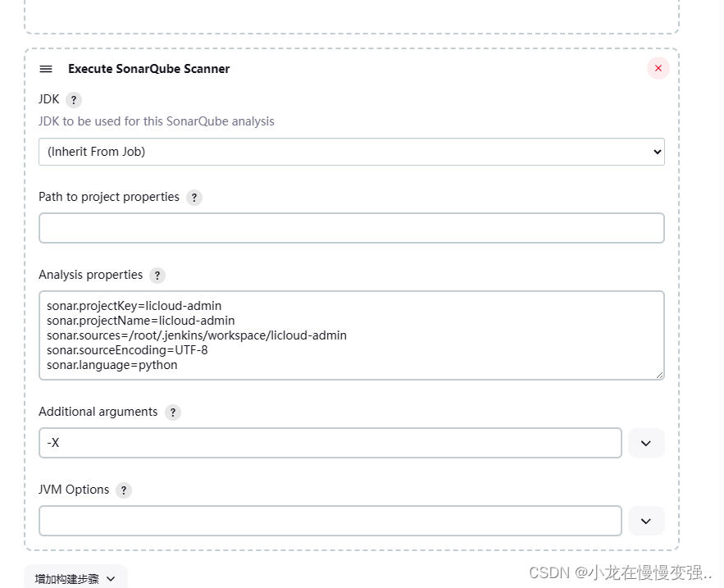Screen dimensions: 724x588
Task: Open the JDK Inherit From Job dropdown
Action: (x=352, y=152)
